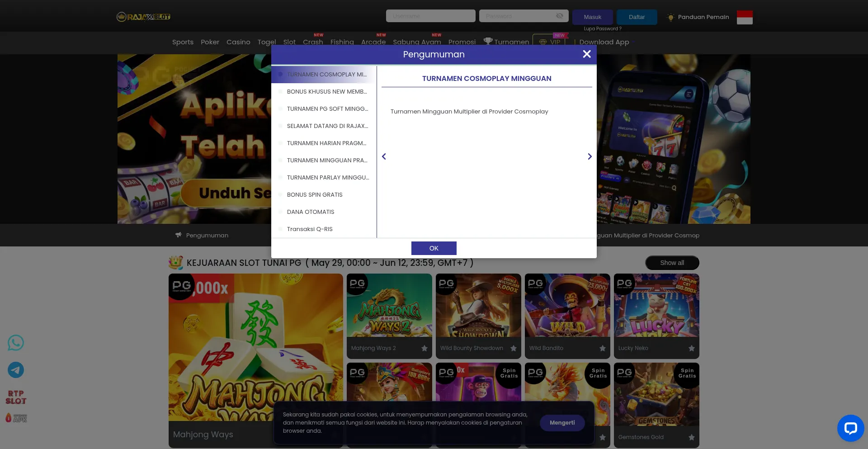Favorite Lucky Neko with star

tap(692, 348)
